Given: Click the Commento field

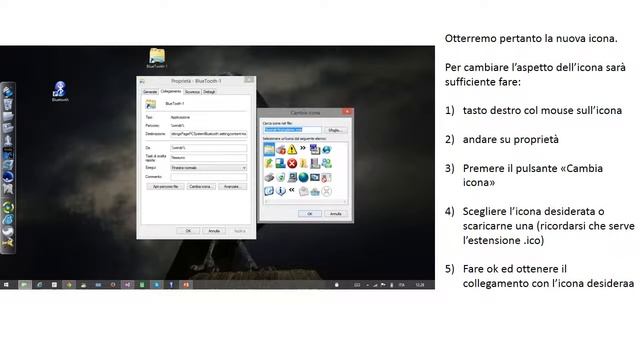Looking at the screenshot, I should tap(209, 177).
